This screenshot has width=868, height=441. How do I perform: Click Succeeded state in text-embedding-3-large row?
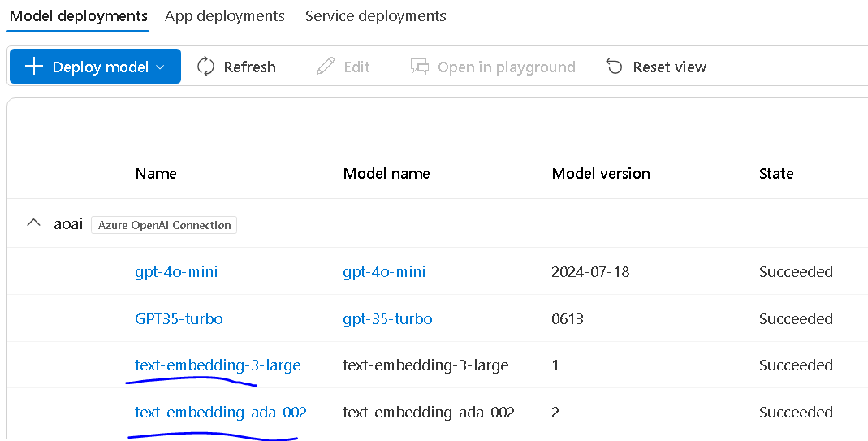coord(796,365)
